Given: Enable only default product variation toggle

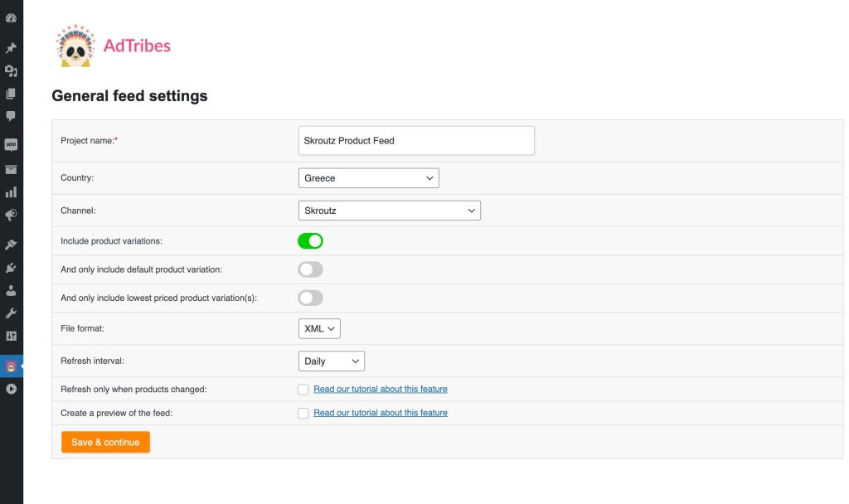Looking at the screenshot, I should (x=310, y=269).
